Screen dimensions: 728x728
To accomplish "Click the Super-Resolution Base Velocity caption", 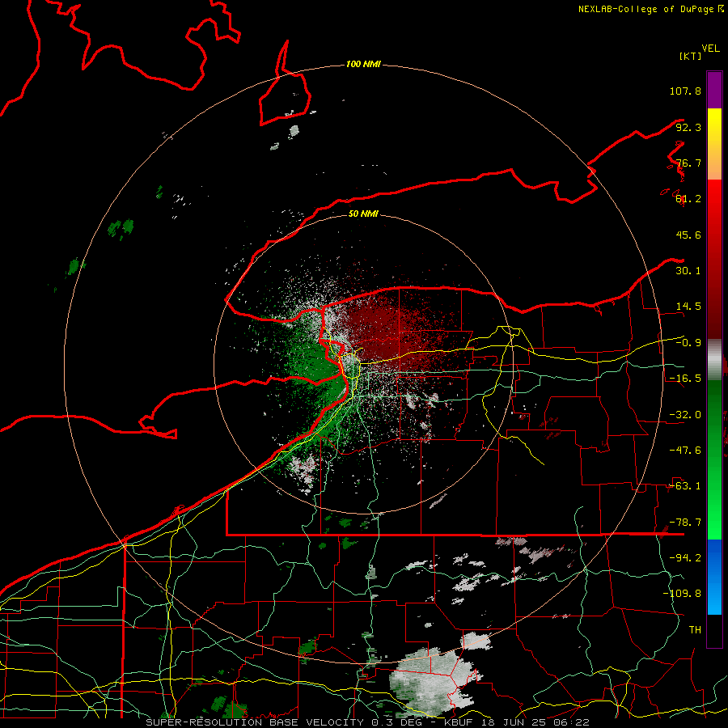I will pyautogui.click(x=368, y=722).
